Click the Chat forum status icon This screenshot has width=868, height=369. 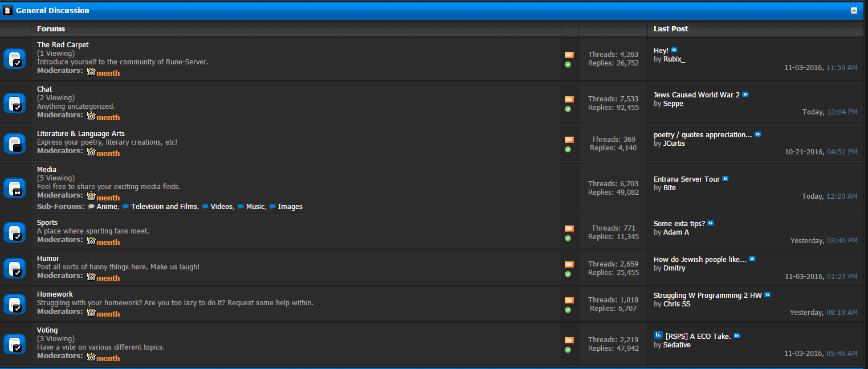15,103
